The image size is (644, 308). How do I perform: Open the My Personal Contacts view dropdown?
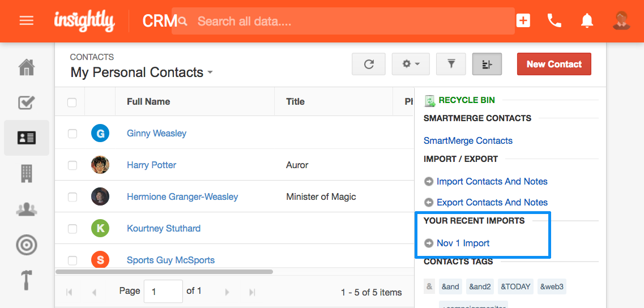point(142,72)
